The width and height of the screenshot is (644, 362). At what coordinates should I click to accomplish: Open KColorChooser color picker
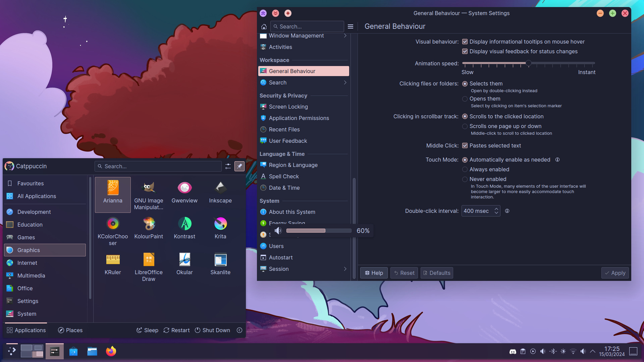point(112,223)
